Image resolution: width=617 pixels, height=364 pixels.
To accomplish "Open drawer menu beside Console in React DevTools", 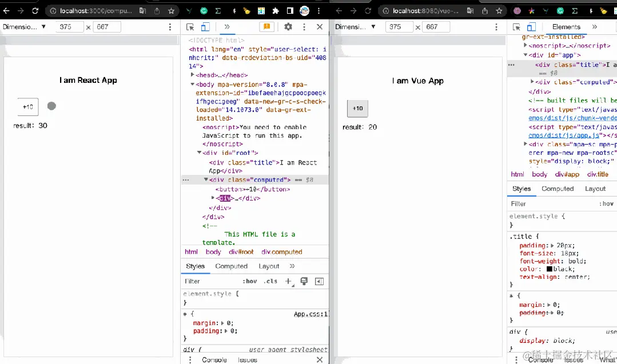I will point(190,359).
